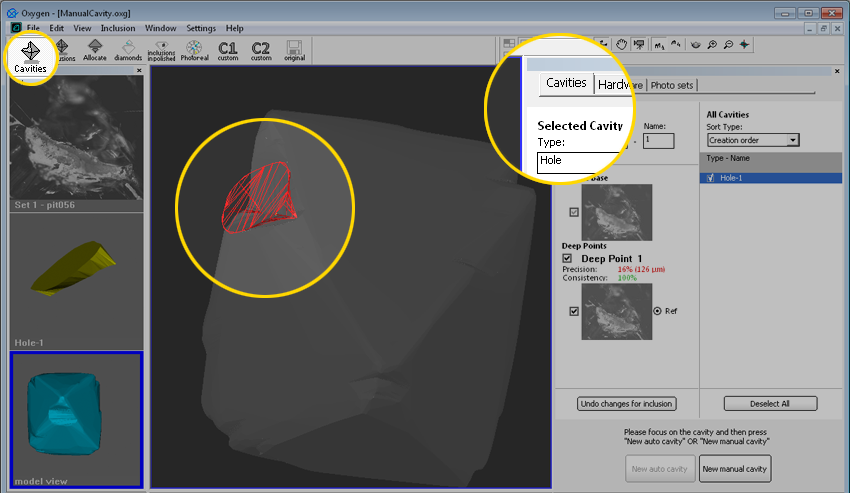
Task: Click the Allocate toolbar icon
Action: point(95,49)
